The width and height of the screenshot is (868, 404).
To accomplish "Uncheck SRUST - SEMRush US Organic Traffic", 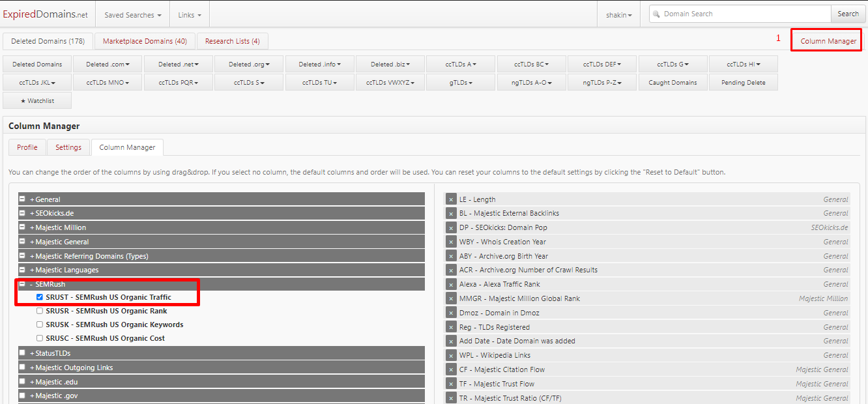I will [40, 297].
